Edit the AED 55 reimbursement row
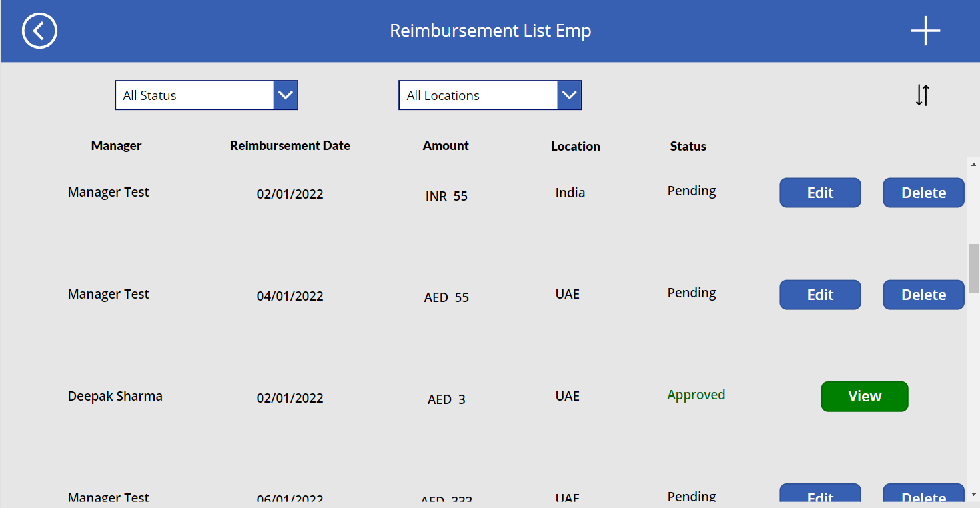The height and width of the screenshot is (508, 980). 820,295
